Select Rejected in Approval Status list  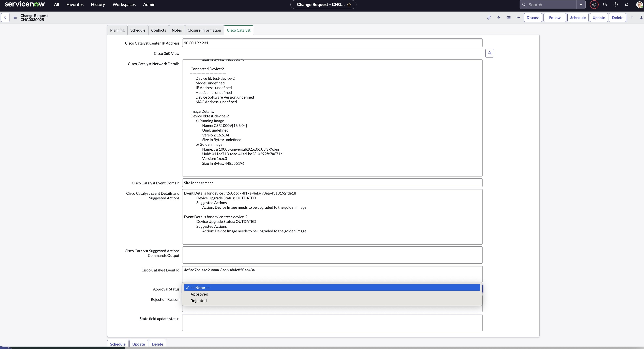pyautogui.click(x=332, y=301)
